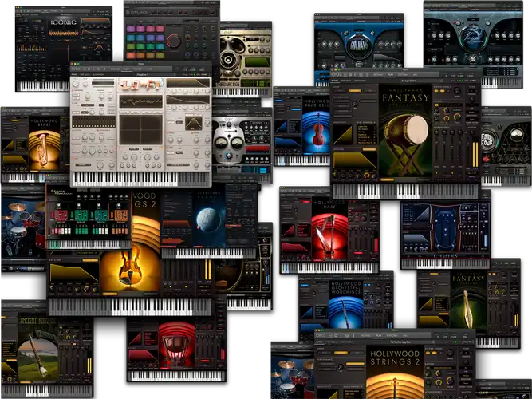Open the Browse tab in the Fantasy Orchestra window
This screenshot has width=532, height=399.
[378, 75]
